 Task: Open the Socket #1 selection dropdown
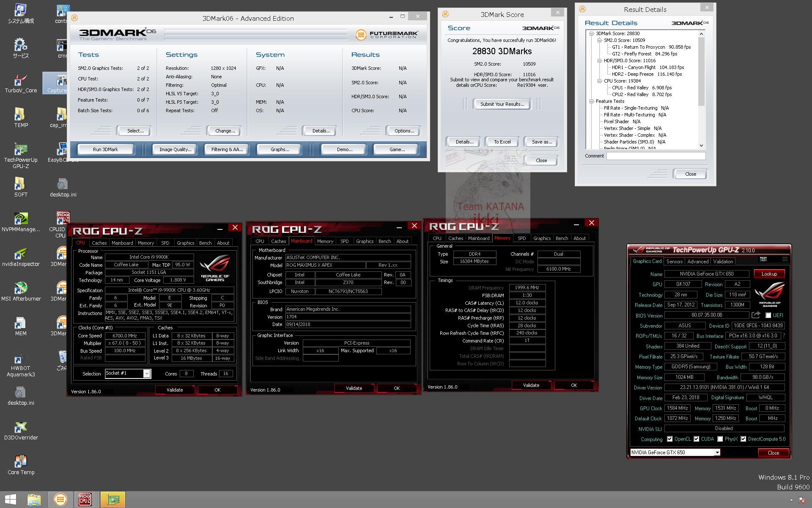pyautogui.click(x=146, y=373)
